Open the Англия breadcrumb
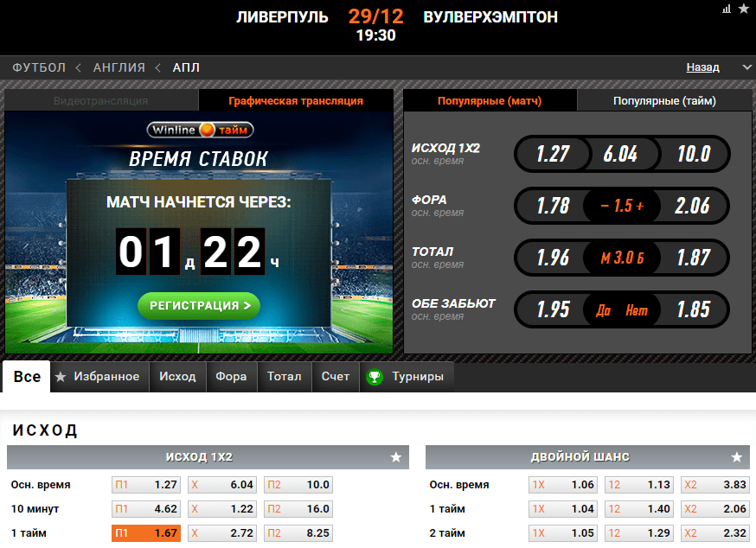This screenshot has height=548, width=756. click(119, 67)
